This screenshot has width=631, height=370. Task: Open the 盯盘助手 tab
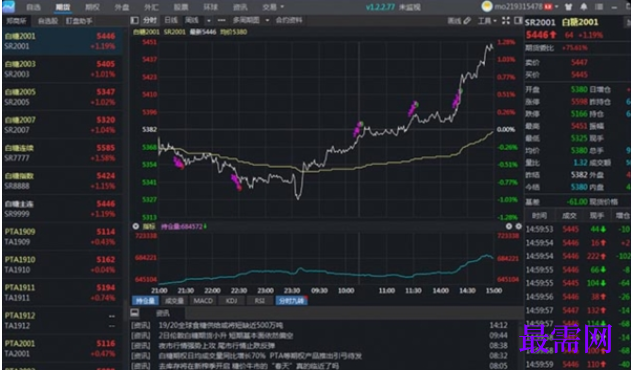(79, 21)
